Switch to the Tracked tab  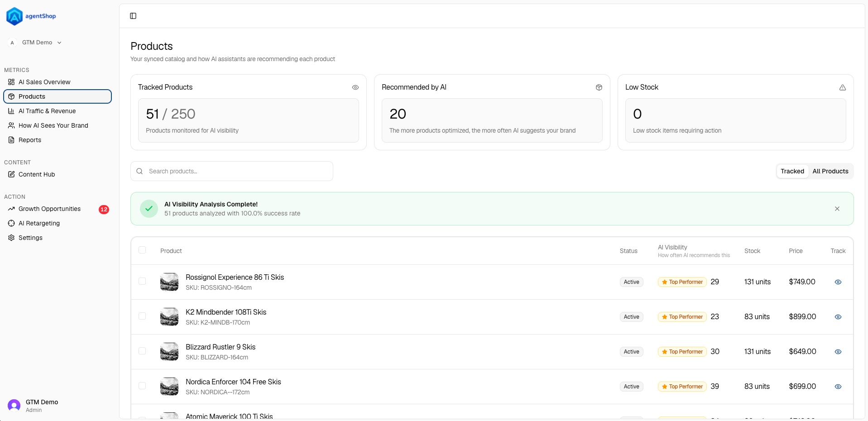(x=792, y=171)
